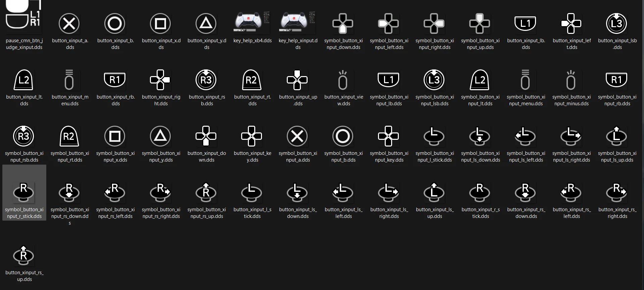Click the file name symbol_button_xinput_lsb.dds
Image resolution: width=644 pixels, height=290 pixels.
tap(435, 100)
